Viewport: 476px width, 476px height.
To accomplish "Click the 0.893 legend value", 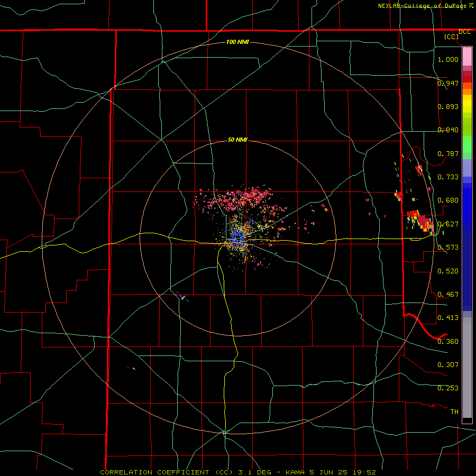I will (448, 106).
